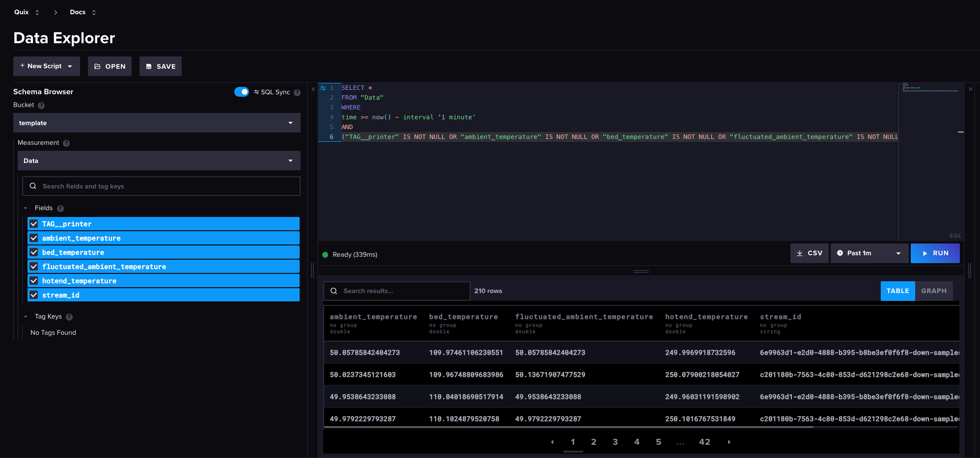Click the help icon beside Measurement
Image resolution: width=980 pixels, height=458 pixels.
click(65, 142)
